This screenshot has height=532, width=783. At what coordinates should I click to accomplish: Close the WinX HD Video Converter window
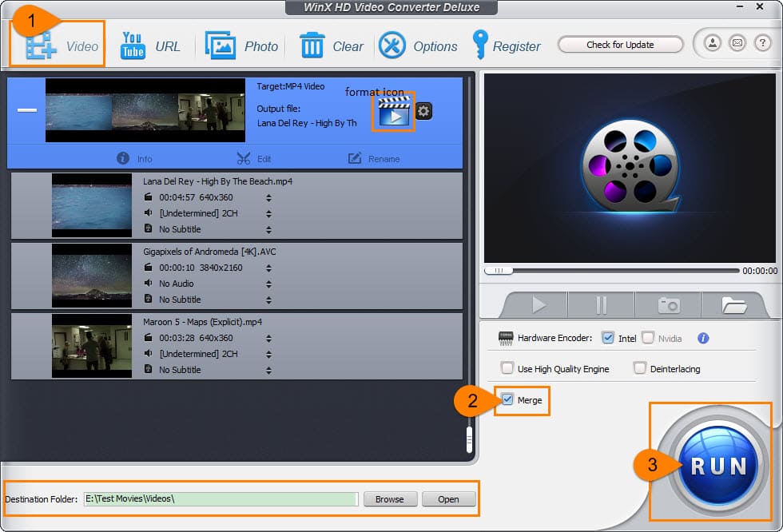pos(760,6)
